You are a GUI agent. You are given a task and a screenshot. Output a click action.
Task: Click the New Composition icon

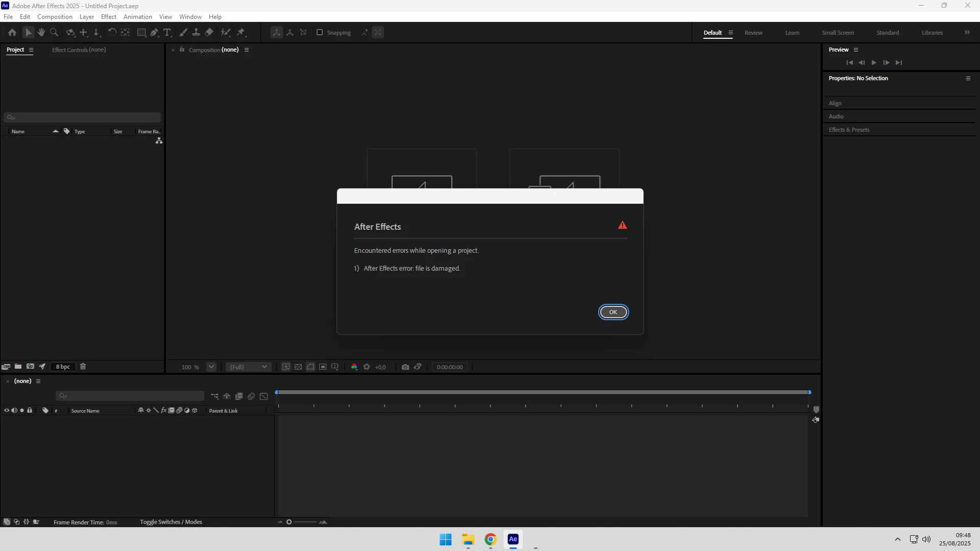pos(30,367)
